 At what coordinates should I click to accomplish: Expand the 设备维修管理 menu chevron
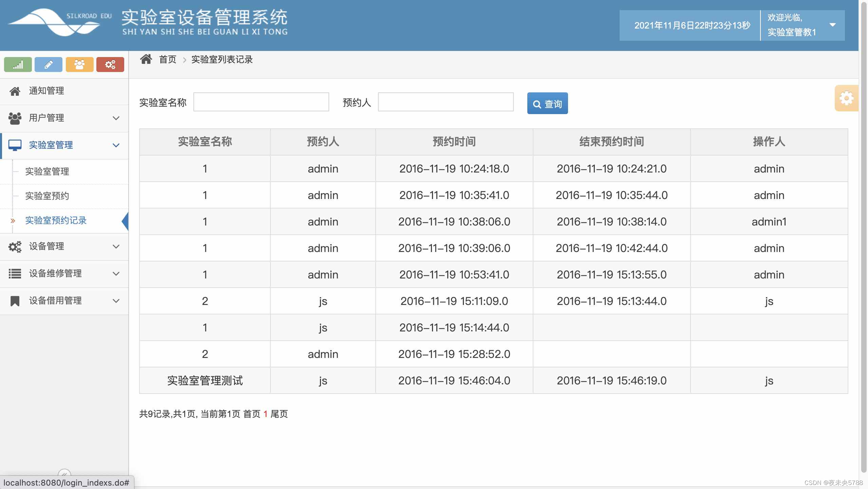tap(116, 274)
